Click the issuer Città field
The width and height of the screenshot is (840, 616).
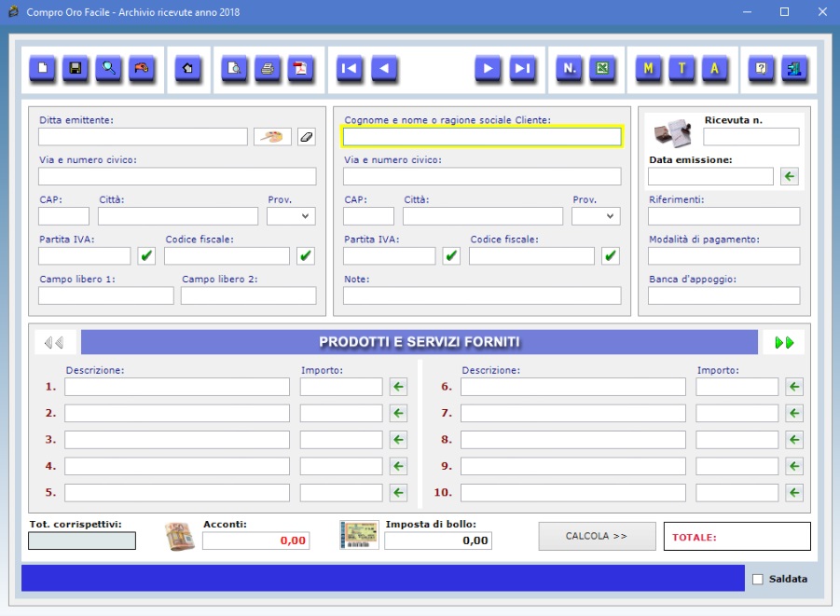tap(178, 216)
